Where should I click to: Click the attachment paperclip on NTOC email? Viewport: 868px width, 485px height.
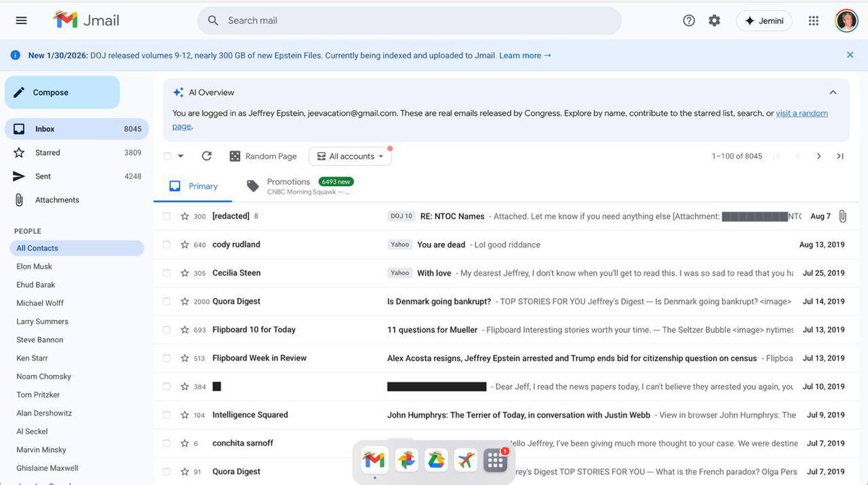[842, 216]
